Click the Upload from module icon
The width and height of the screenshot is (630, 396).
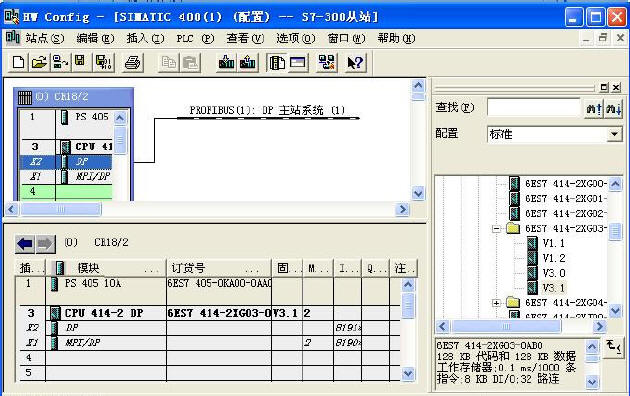(247, 63)
